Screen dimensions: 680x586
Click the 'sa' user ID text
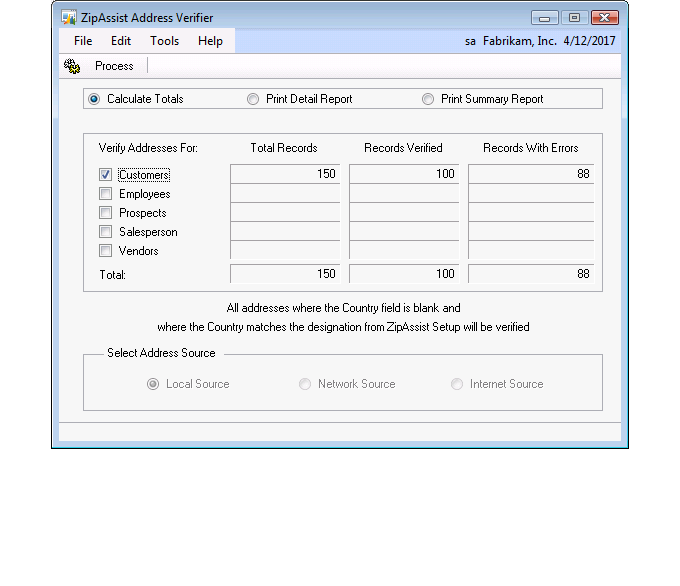click(x=470, y=41)
